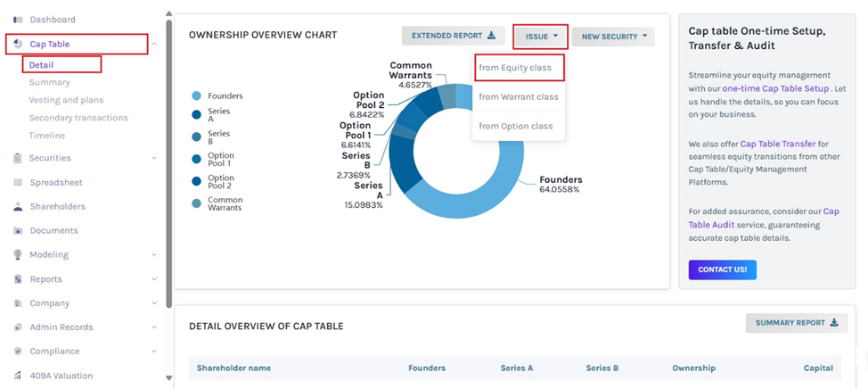Toggle Series A legend dot
The width and height of the screenshot is (868, 389).
[x=196, y=114]
